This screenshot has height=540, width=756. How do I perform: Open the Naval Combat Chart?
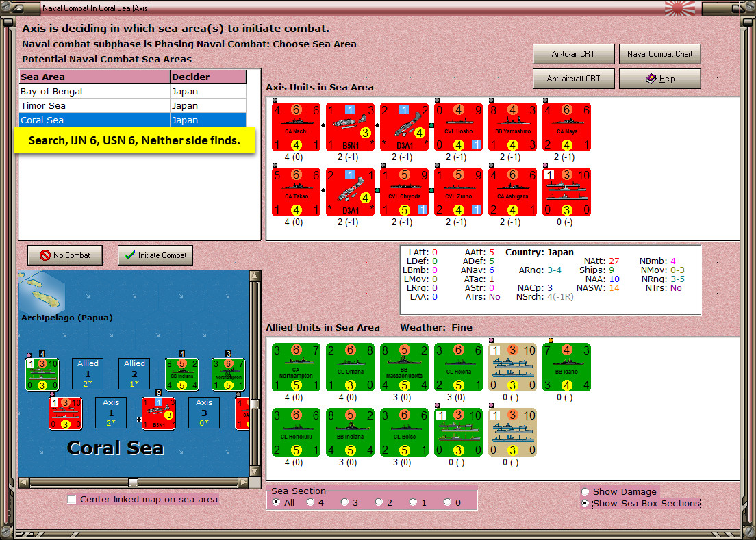pos(659,54)
